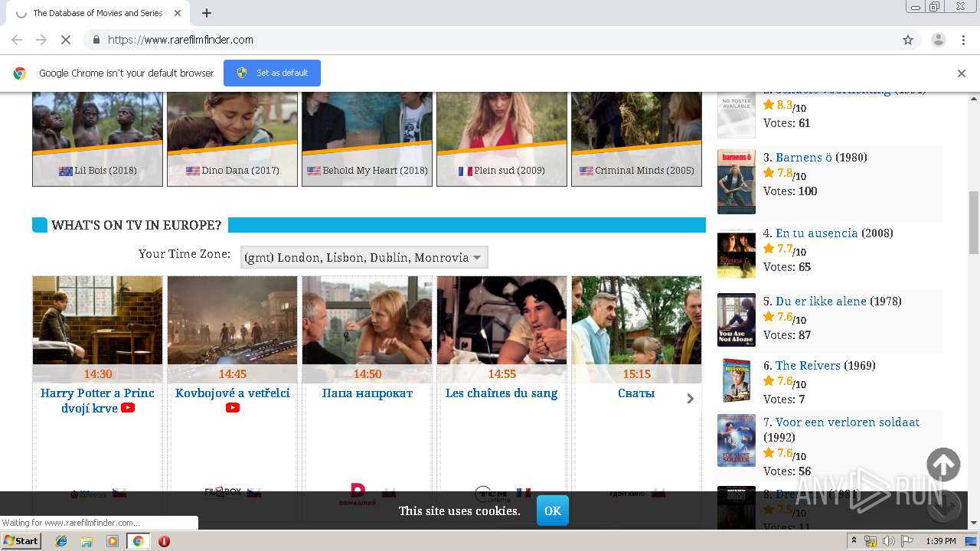
Task: Open The Reivers ranking entry
Action: 808,366
